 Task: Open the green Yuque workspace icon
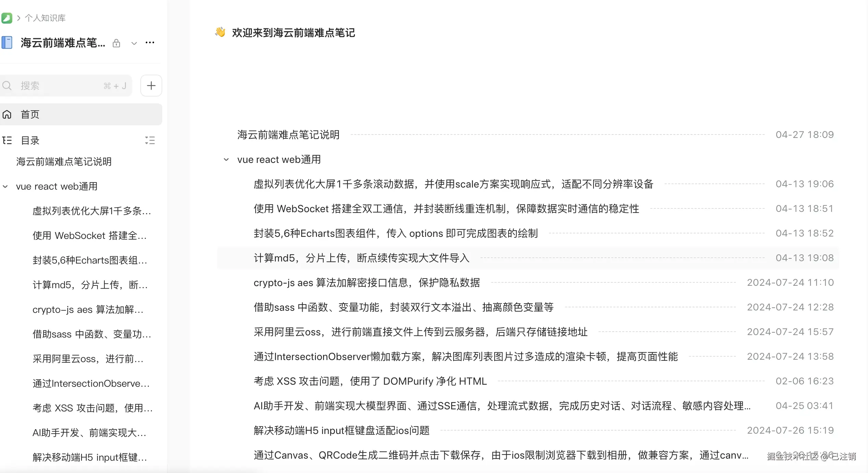coord(7,18)
